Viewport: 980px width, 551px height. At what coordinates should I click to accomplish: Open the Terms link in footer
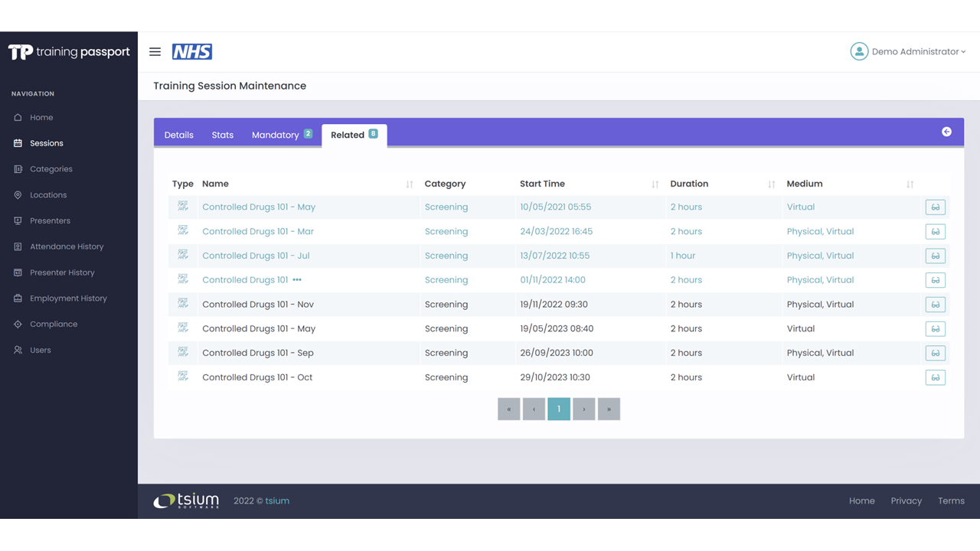point(952,501)
